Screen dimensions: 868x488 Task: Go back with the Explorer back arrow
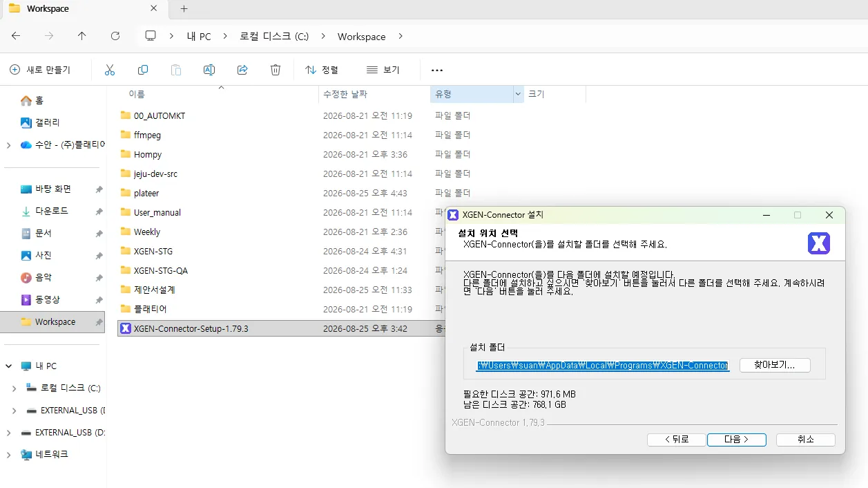pyautogui.click(x=16, y=36)
